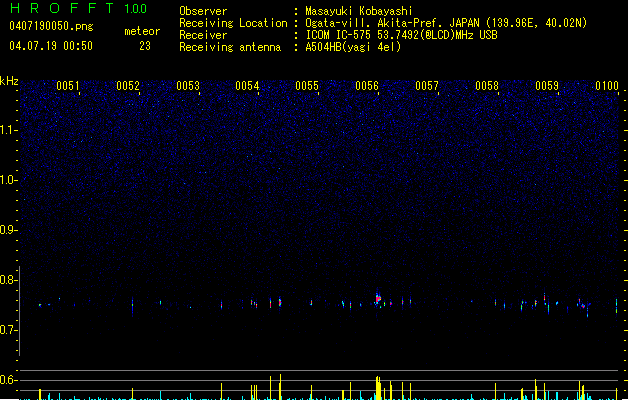
Task: Click the meteor label
Action: (x=142, y=31)
